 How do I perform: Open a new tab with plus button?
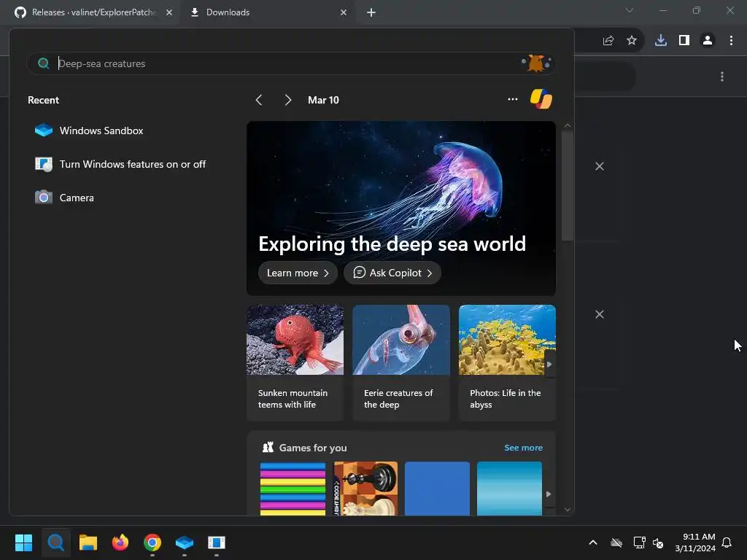tap(371, 12)
